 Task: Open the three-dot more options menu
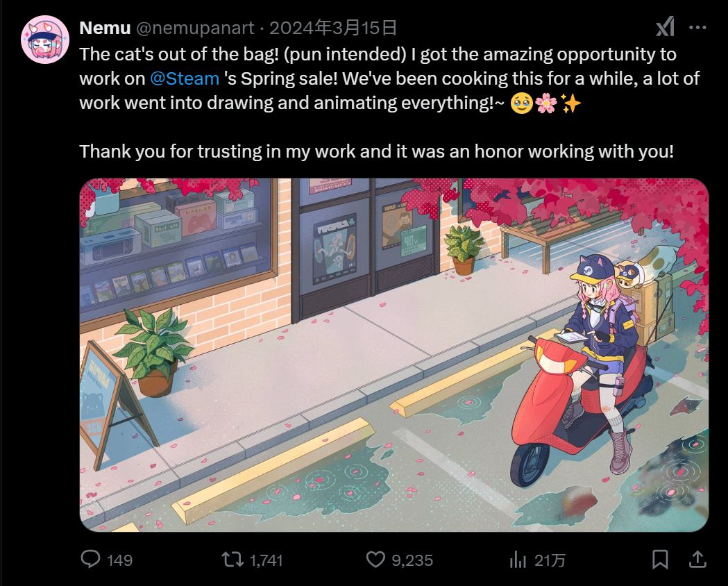click(697, 28)
